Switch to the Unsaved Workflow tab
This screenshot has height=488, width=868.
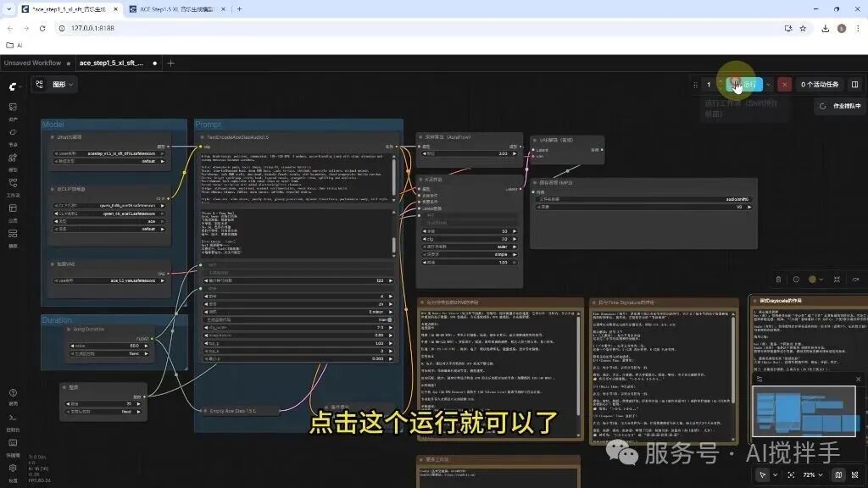point(33,63)
